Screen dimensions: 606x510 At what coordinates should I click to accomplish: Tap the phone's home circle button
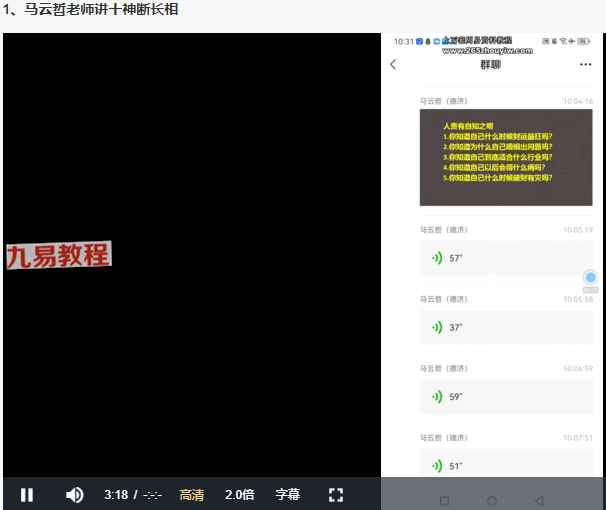[x=492, y=501]
